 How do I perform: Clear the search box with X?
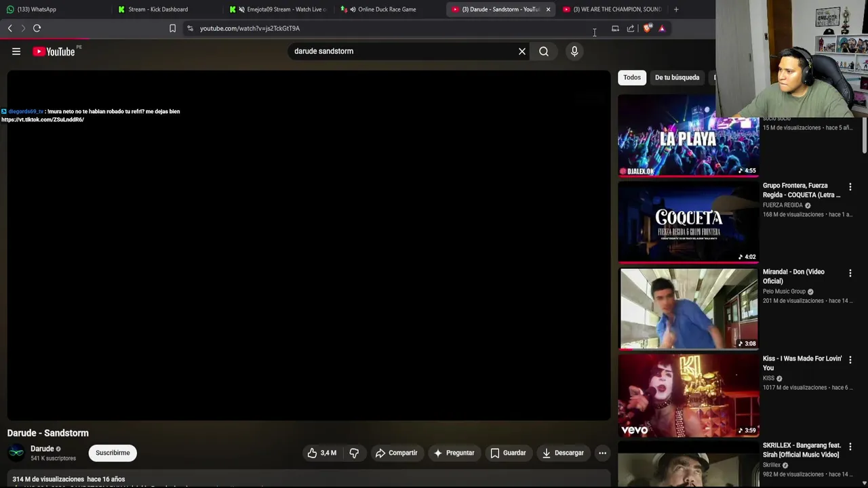(x=522, y=52)
